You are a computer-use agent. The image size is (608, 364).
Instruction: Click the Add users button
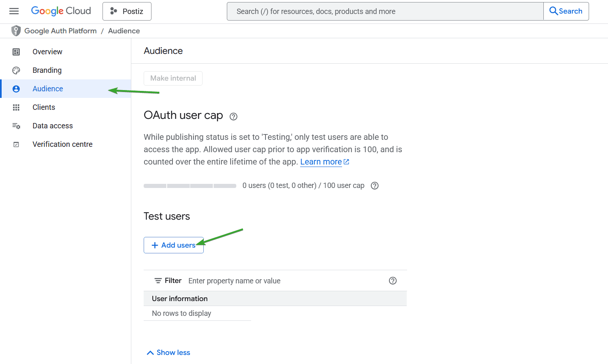173,245
